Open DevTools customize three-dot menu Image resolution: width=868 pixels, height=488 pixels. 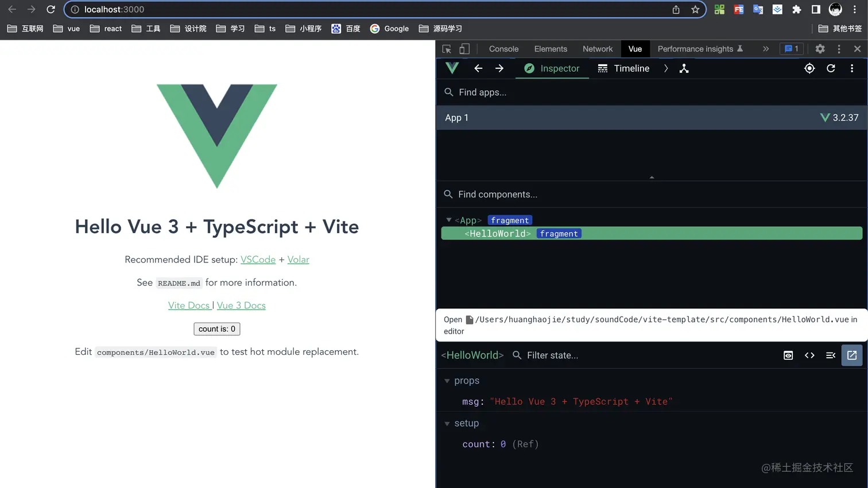(839, 49)
